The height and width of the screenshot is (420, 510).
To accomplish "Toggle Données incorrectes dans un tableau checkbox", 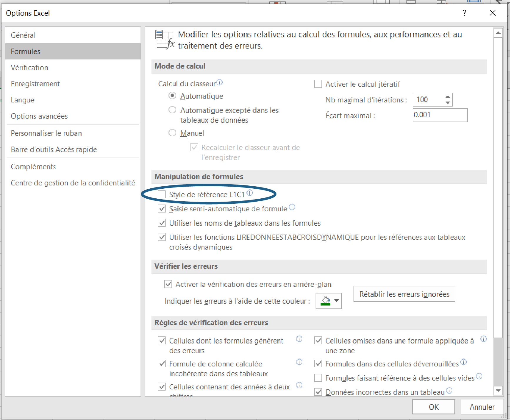I will pos(318,392).
